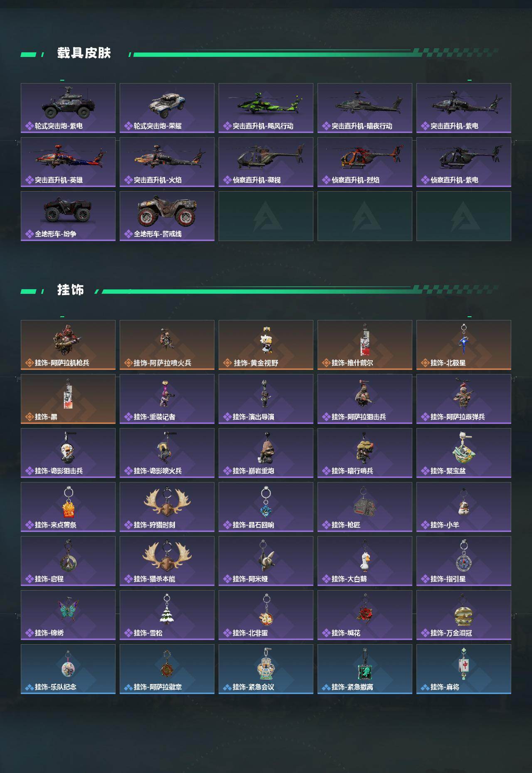
Task: Open the 挂饰-雪松 snowy tree charm
Action: click(167, 615)
